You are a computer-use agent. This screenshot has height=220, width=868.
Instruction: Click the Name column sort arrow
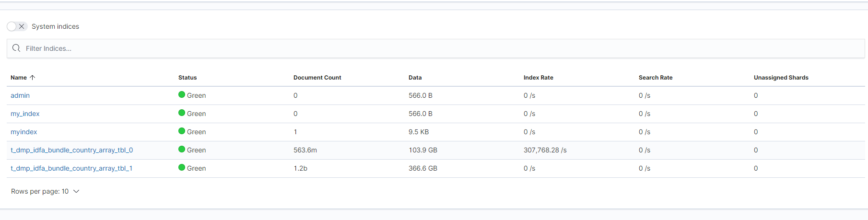click(x=33, y=78)
